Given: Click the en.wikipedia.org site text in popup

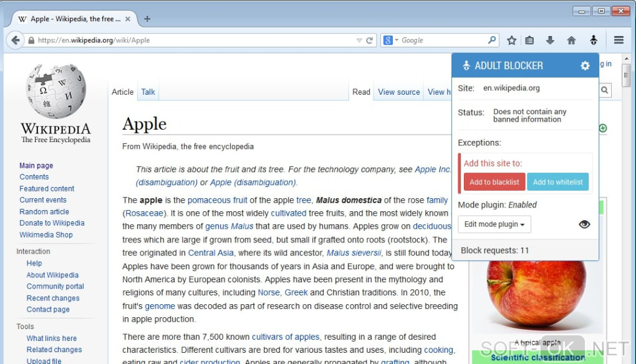Looking at the screenshot, I should 511,88.
